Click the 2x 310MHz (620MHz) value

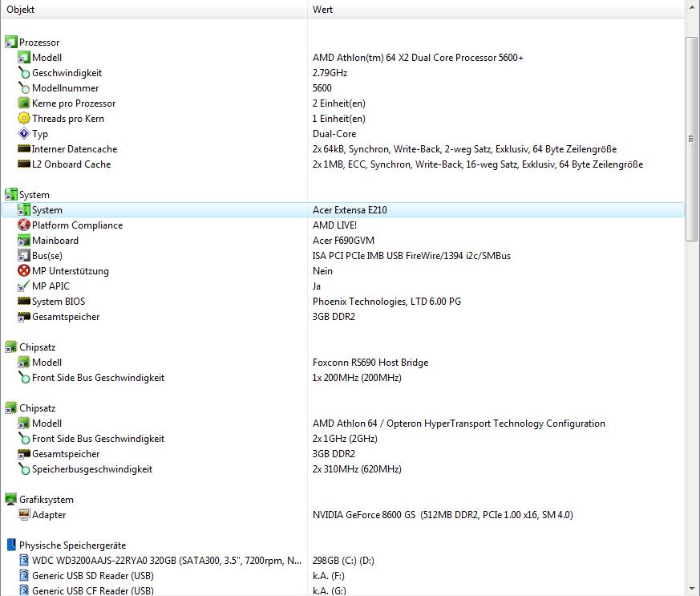pos(357,468)
